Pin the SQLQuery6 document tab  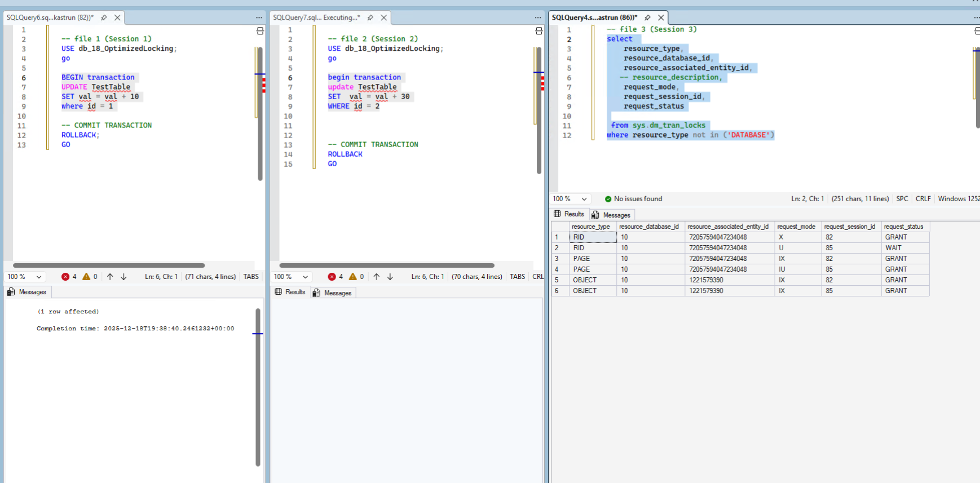coord(104,17)
